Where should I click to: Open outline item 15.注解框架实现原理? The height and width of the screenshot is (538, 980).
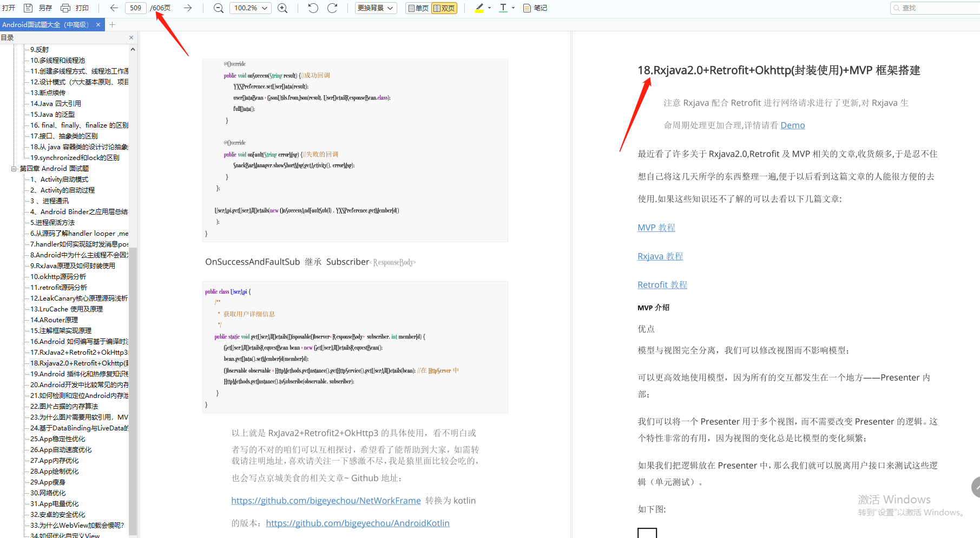click(61, 331)
